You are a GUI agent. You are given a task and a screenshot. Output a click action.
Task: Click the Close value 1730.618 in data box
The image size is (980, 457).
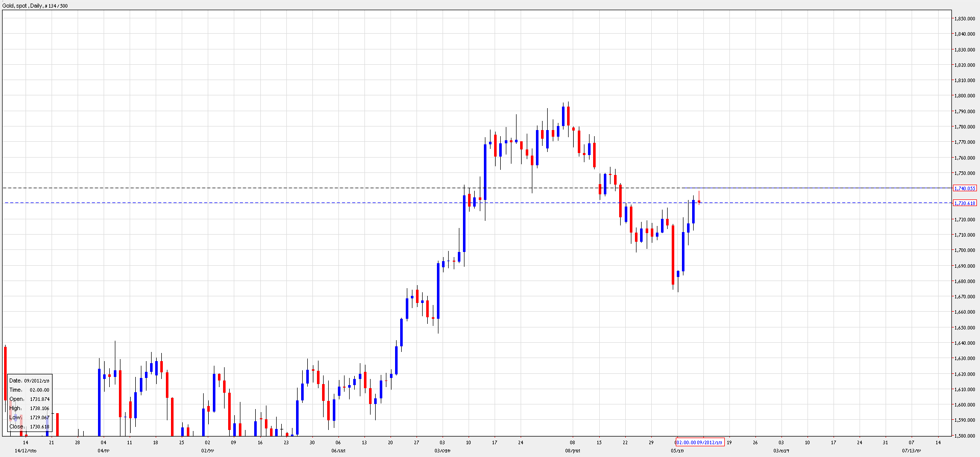point(39,426)
